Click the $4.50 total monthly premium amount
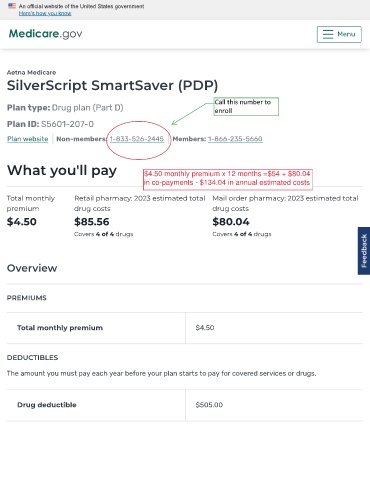 pos(22,222)
